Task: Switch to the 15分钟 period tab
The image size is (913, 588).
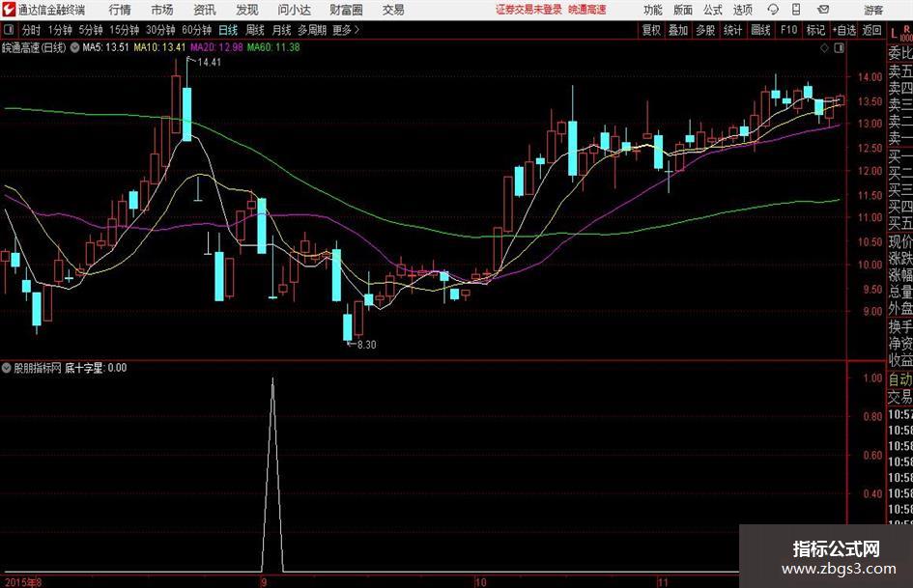Action: [125, 30]
